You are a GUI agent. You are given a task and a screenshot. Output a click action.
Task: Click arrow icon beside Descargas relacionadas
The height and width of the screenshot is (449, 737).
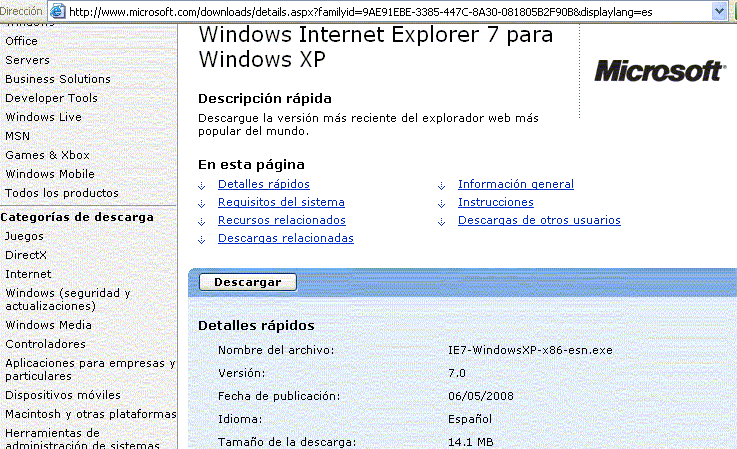202,240
